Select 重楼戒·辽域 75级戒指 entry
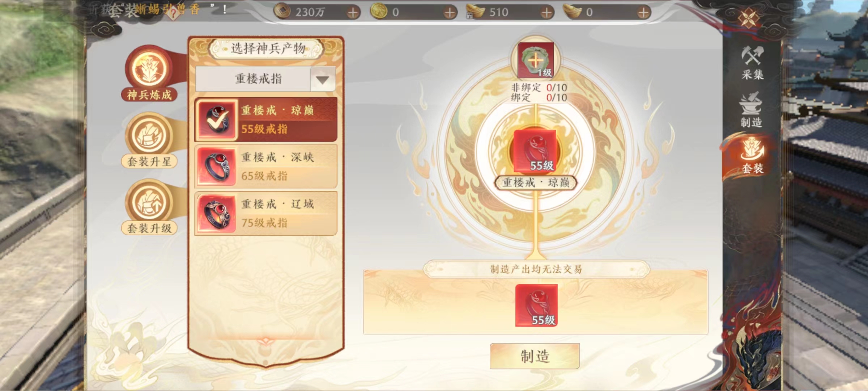This screenshot has width=868, height=391. coord(266,214)
